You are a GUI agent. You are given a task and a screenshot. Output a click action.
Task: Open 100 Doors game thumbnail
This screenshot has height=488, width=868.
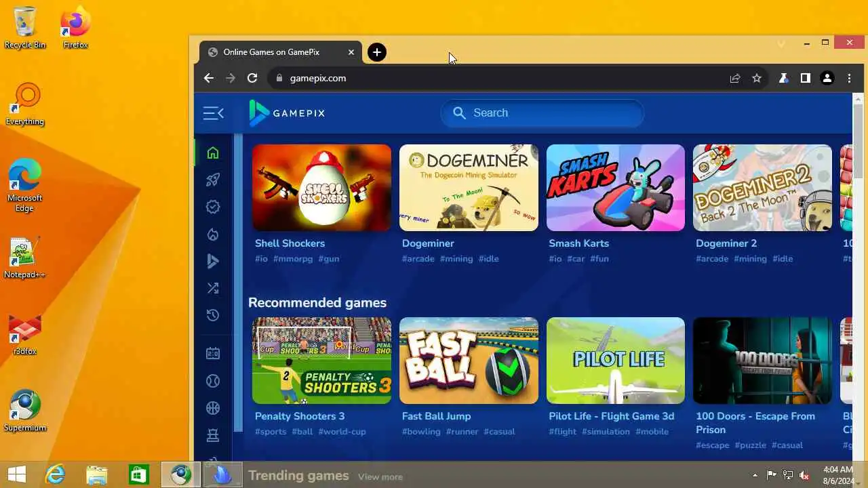point(762,361)
